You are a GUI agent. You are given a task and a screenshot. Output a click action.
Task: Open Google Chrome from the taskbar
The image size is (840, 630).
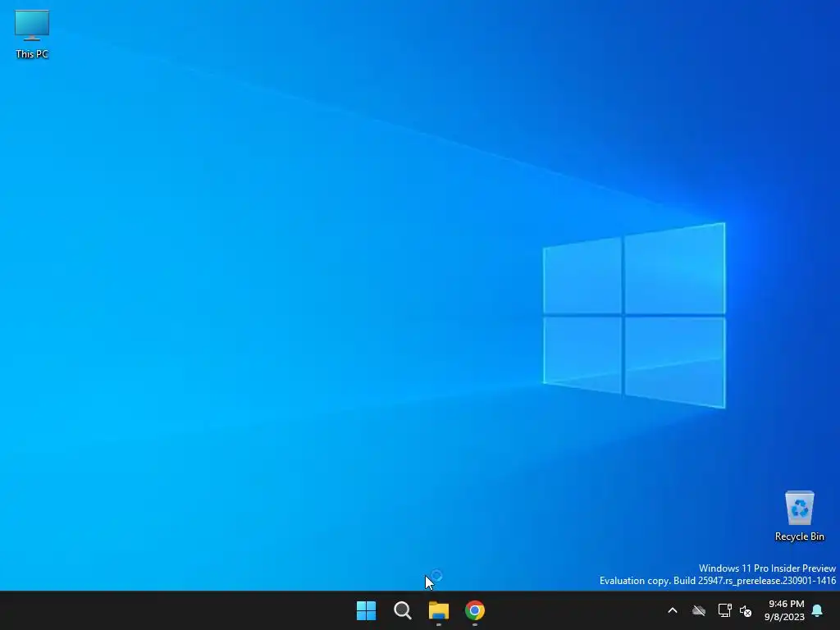475,610
